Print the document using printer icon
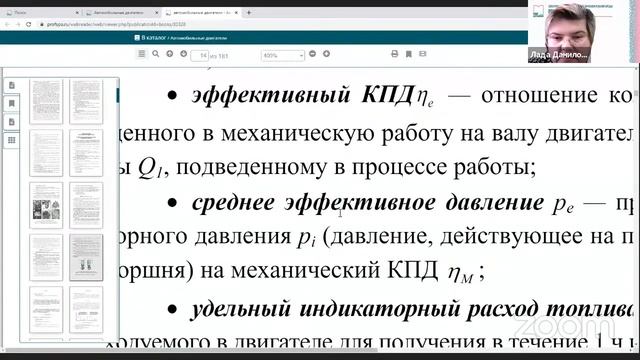 pyautogui.click(x=395, y=54)
